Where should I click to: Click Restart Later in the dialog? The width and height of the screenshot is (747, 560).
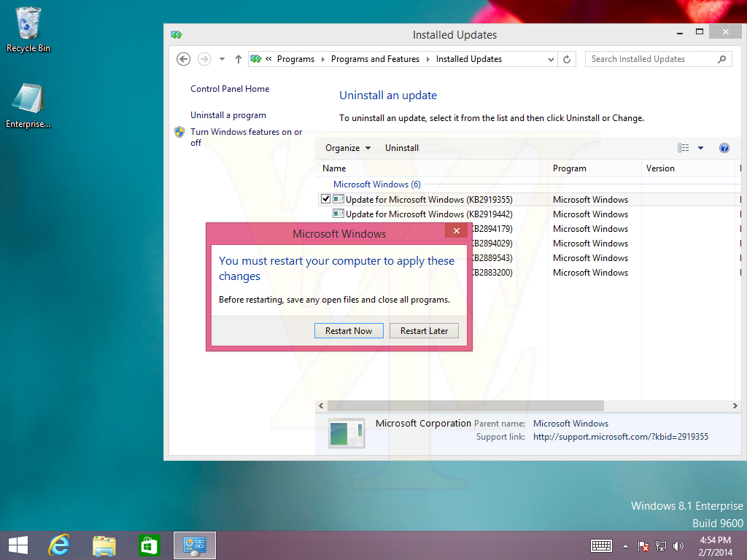(x=424, y=331)
